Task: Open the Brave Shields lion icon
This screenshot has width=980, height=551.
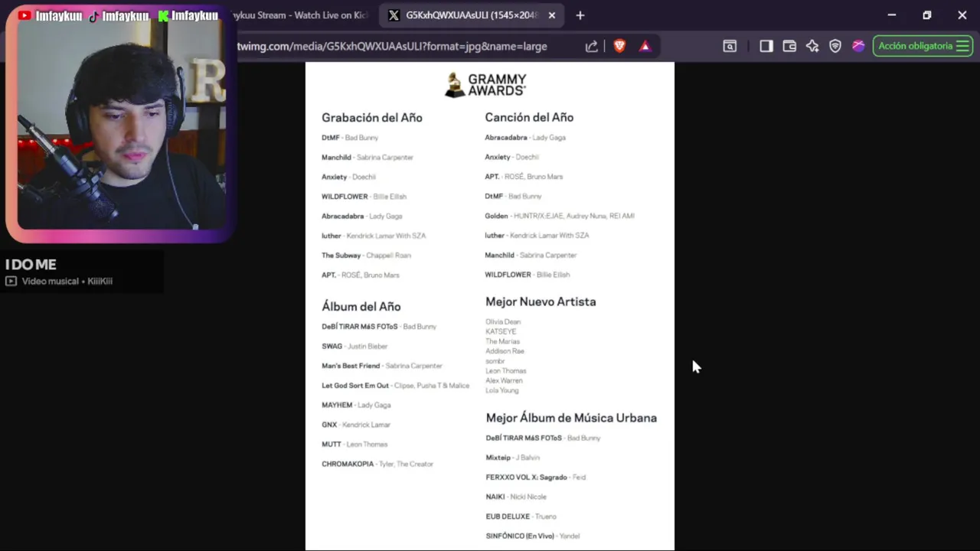Action: point(619,46)
